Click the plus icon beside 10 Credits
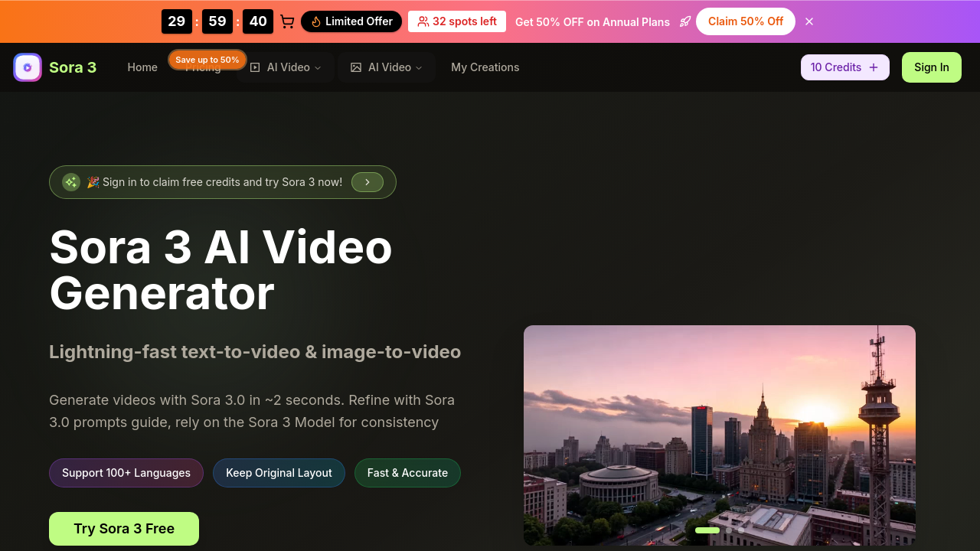 (874, 67)
